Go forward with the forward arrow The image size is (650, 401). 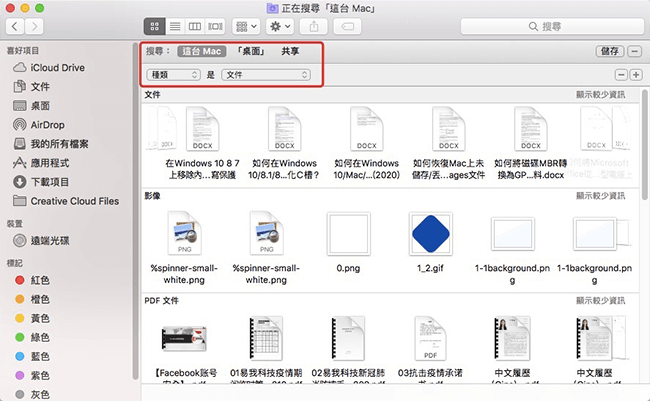tap(34, 27)
